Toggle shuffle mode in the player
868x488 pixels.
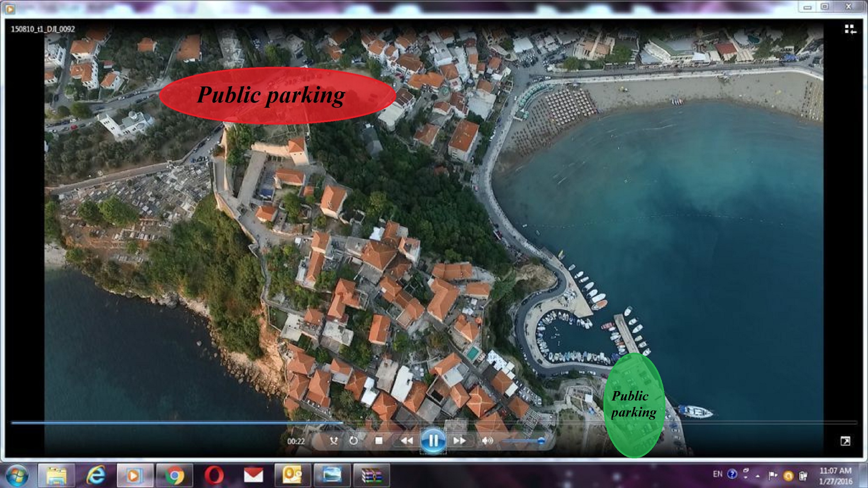click(334, 441)
